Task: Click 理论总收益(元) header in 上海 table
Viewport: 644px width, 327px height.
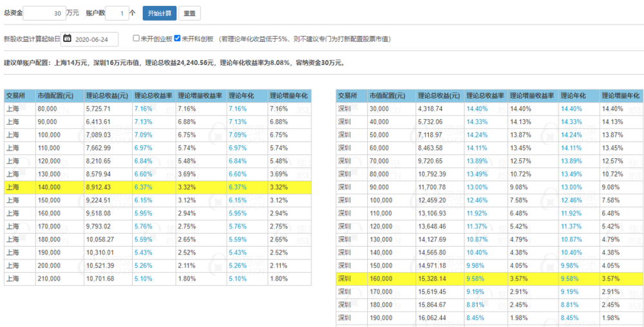Action: [x=108, y=96]
